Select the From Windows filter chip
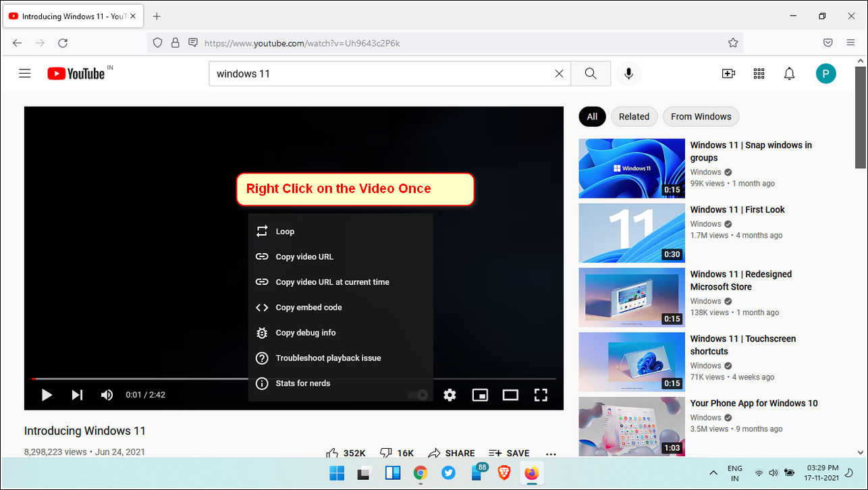The image size is (868, 490). pos(701,117)
